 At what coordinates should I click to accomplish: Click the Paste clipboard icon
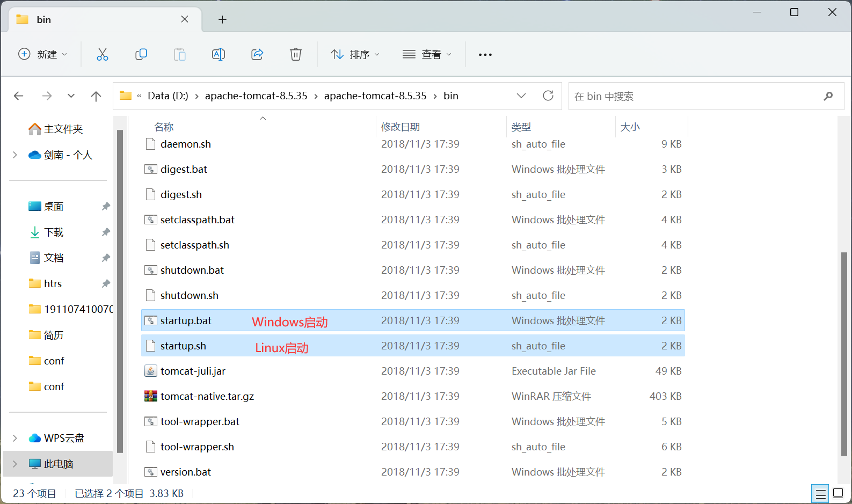click(180, 54)
